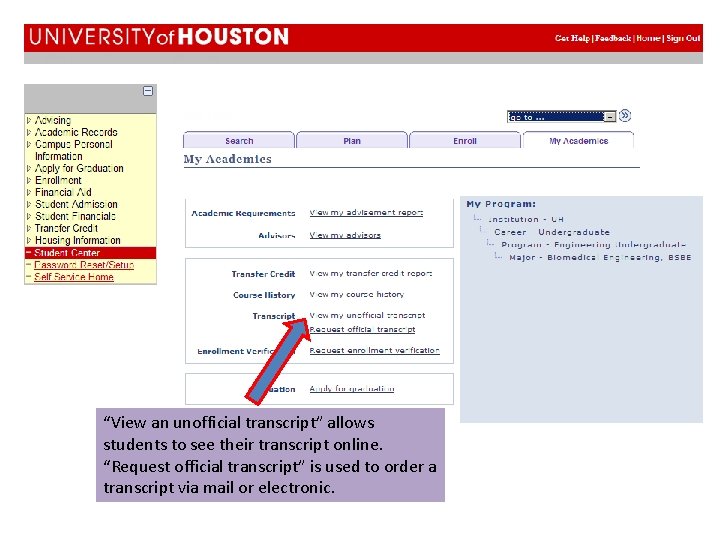Image resolution: width=720 pixels, height=540 pixels.
Task: Go to Home from the header
Action: 648,38
